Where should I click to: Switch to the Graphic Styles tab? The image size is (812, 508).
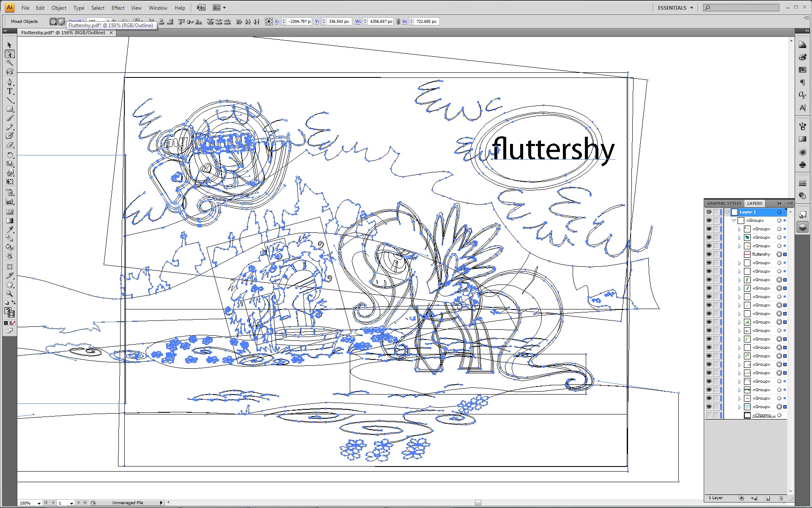(x=724, y=203)
